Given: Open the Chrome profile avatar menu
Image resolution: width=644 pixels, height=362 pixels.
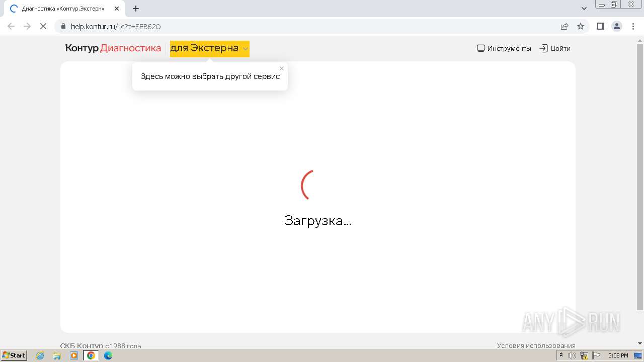Looking at the screenshot, I should pos(617,26).
